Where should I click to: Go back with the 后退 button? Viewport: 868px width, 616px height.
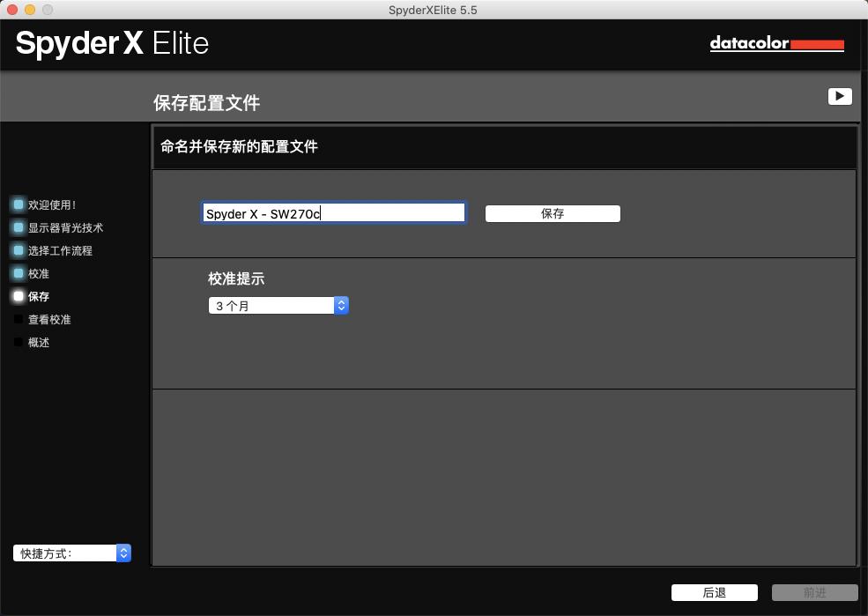tap(714, 592)
